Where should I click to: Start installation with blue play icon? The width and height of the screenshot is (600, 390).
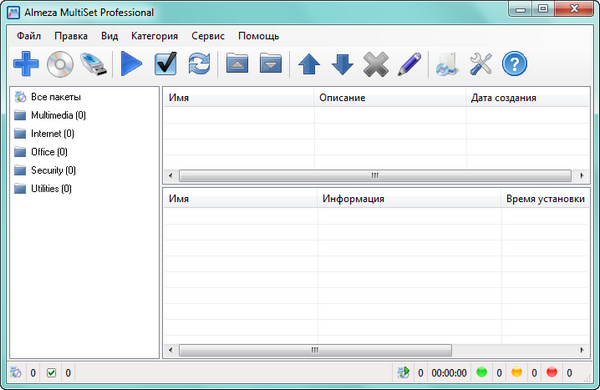131,64
